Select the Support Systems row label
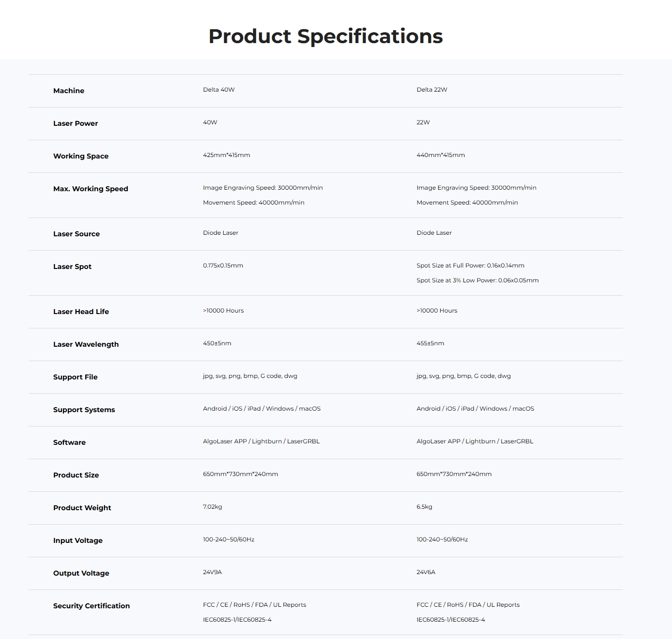Viewport: 672px width, 639px height. pyautogui.click(x=84, y=410)
